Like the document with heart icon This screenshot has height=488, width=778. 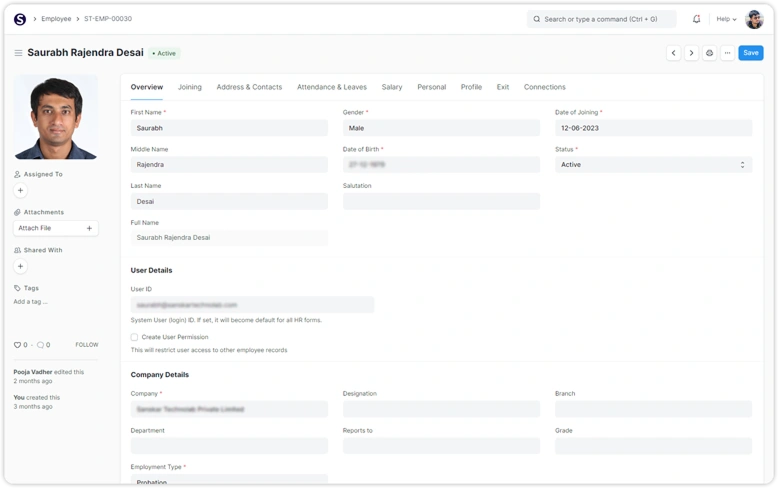tap(17, 345)
